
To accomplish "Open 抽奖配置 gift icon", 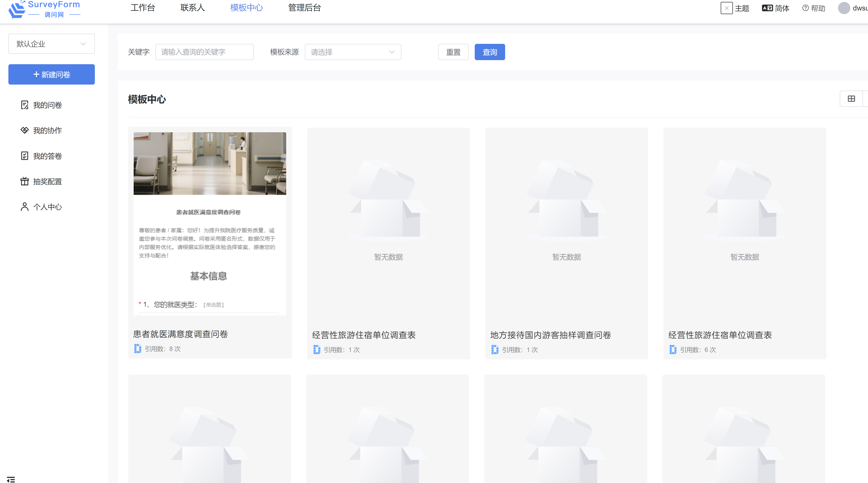I will [x=24, y=181].
